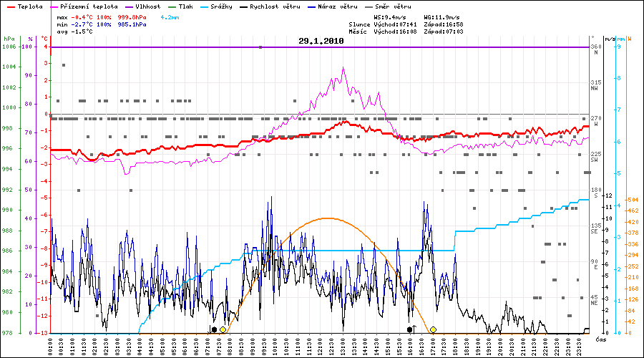This screenshot has height=358, width=644.
Task: Click the yellow sunset marker on the time axis
Action: (433, 329)
